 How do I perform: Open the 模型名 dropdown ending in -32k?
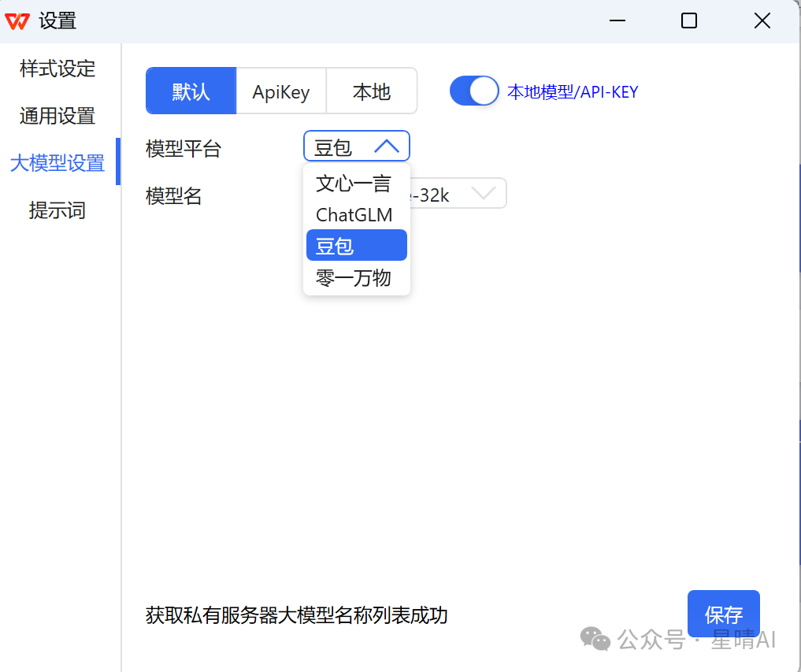[x=458, y=193]
